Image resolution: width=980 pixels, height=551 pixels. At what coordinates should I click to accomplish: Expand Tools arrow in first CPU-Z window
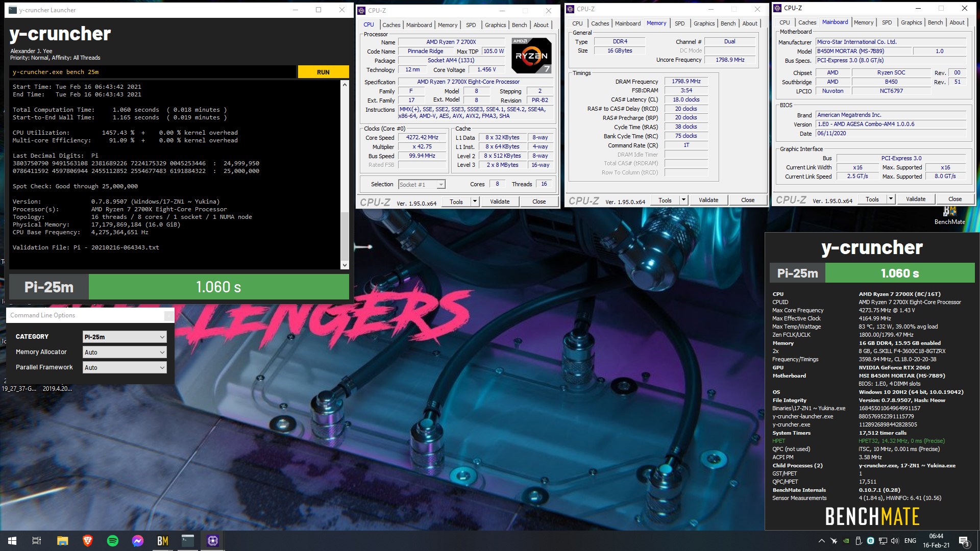(x=475, y=202)
